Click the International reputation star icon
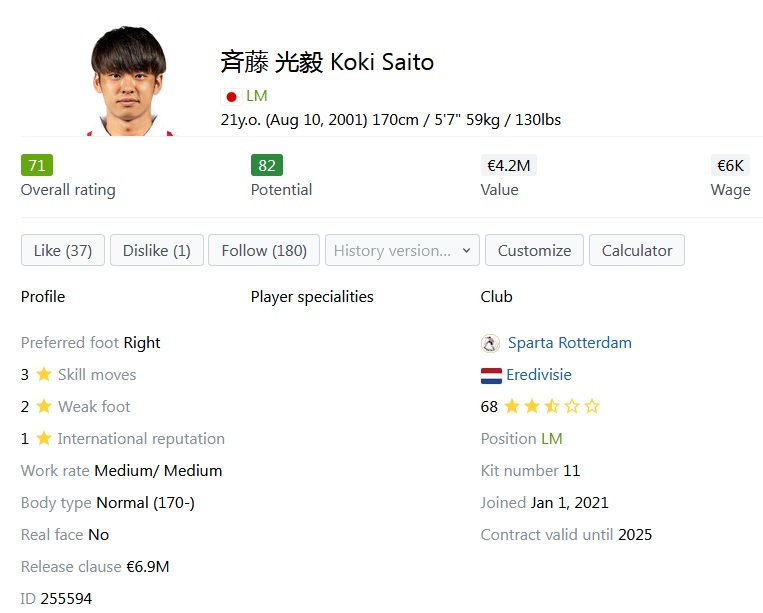This screenshot has width=763, height=613. (44, 439)
